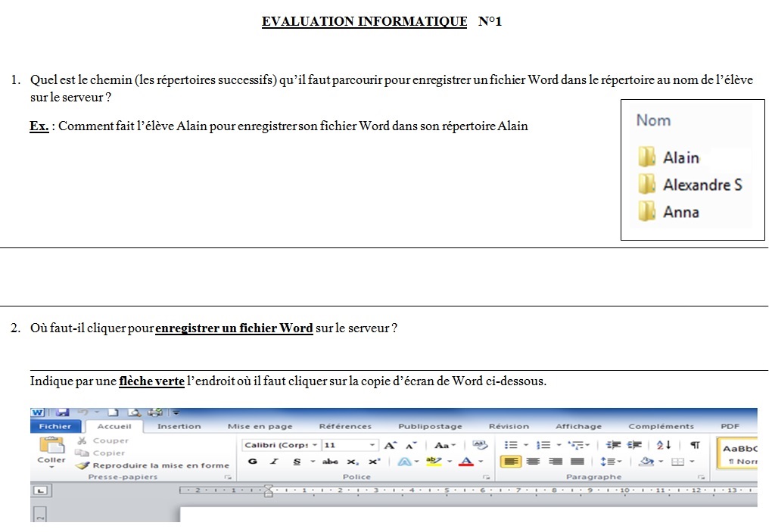Select the Normal style thumbnail
The image size is (772, 532).
(737, 453)
